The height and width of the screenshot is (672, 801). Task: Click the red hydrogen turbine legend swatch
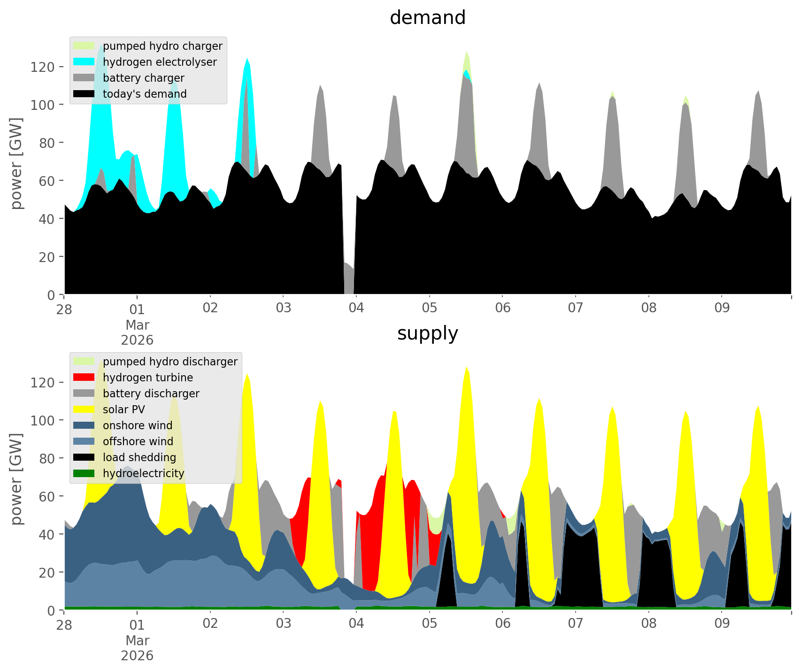click(84, 378)
